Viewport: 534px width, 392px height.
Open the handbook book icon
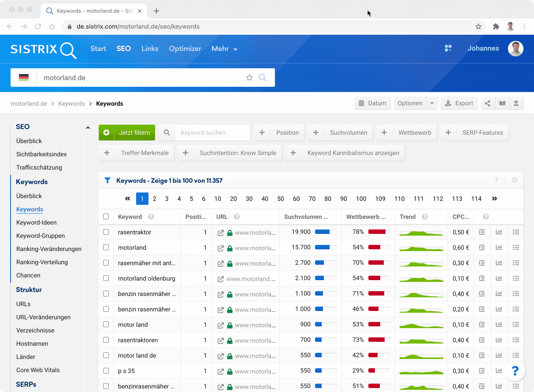click(x=502, y=104)
